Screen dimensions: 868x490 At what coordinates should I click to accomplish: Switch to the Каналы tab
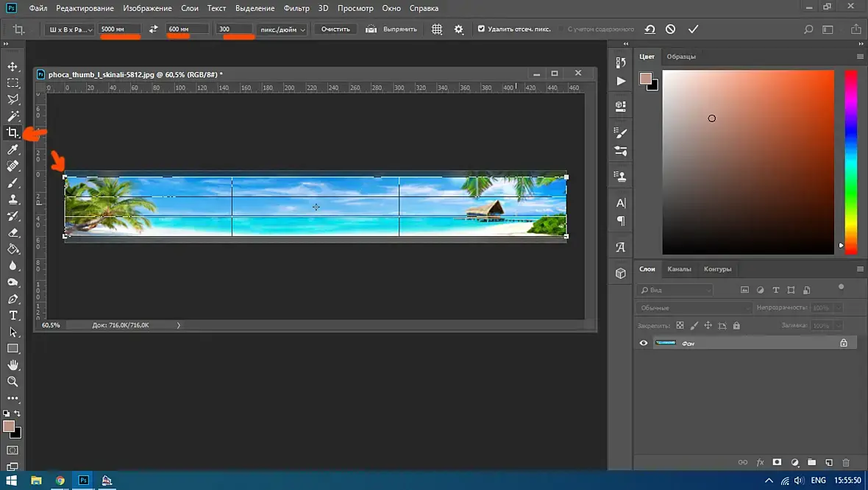(x=679, y=269)
